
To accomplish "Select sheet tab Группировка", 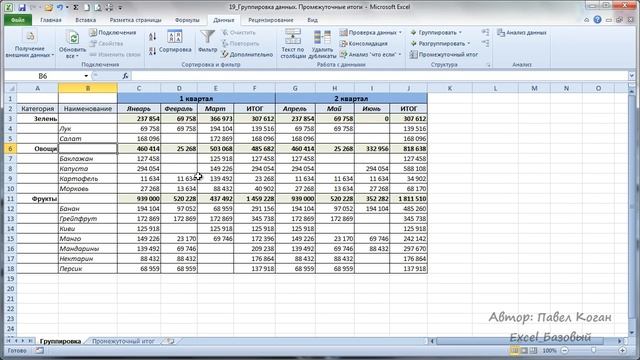I will [x=60, y=341].
